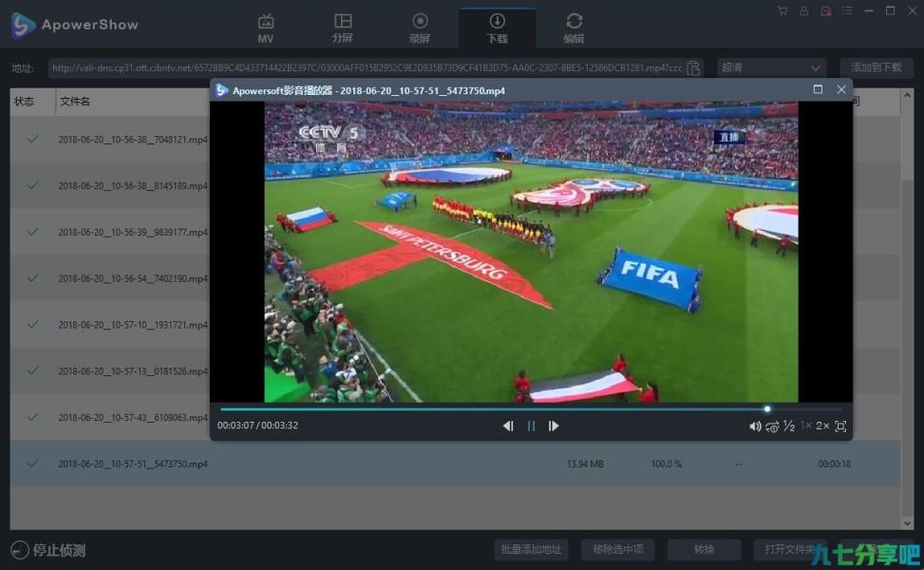This screenshot has height=570, width=924.
Task: Seek on the video progress bar
Action: (x=531, y=409)
